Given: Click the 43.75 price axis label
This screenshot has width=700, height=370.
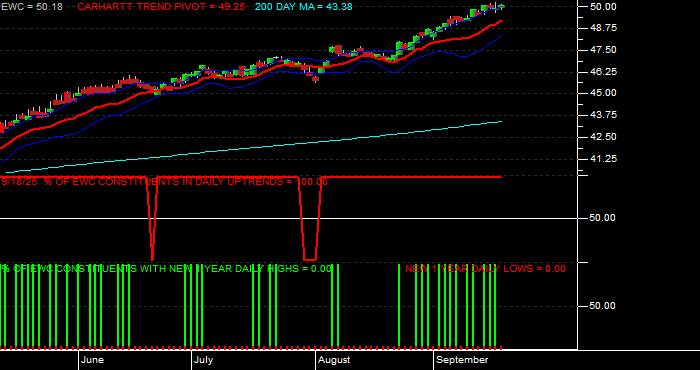Looking at the screenshot, I should [x=603, y=115].
